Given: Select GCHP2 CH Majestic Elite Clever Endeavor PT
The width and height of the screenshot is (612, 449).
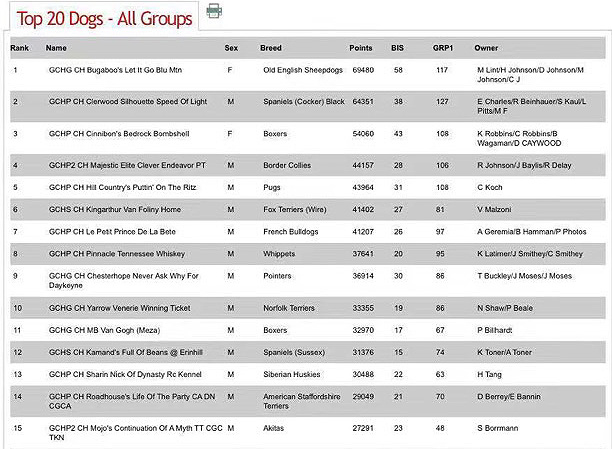Looking at the screenshot, I should [x=127, y=165].
